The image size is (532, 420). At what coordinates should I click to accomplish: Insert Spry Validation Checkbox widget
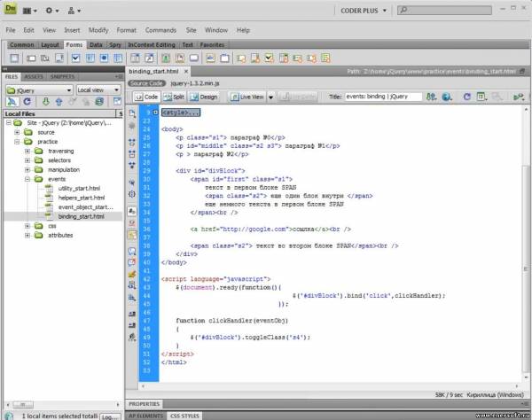pyautogui.click(x=270, y=58)
